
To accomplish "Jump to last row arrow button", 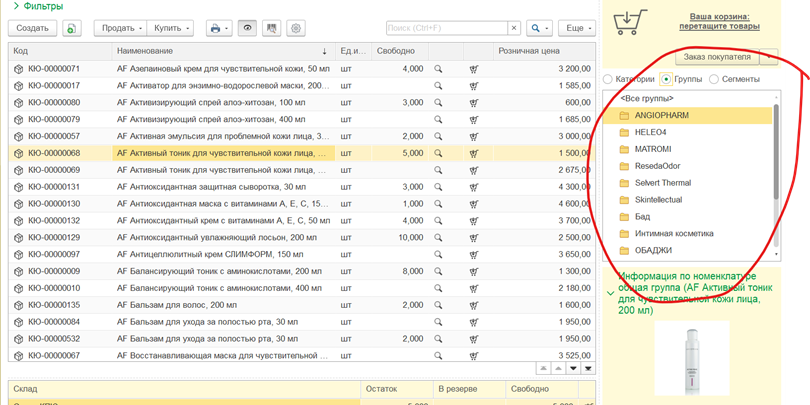I will 588,368.
